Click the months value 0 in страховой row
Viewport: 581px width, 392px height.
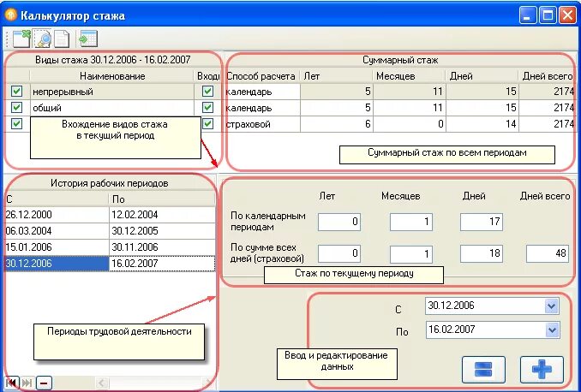click(x=409, y=123)
